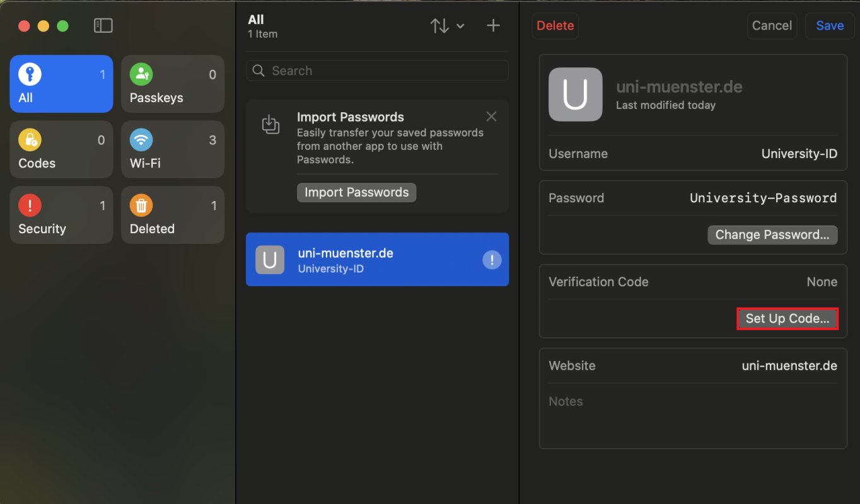Open the sort options dropdown
860x504 pixels.
tap(446, 26)
